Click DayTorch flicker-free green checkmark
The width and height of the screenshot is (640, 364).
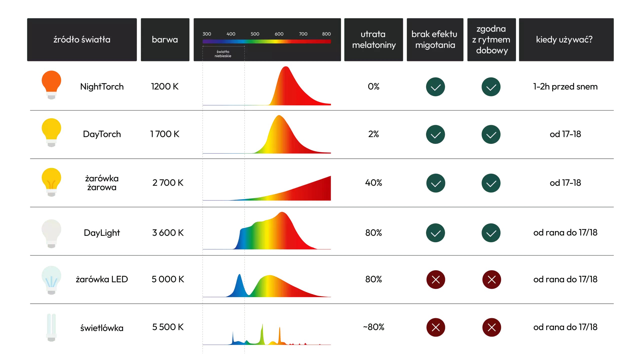[x=435, y=134]
